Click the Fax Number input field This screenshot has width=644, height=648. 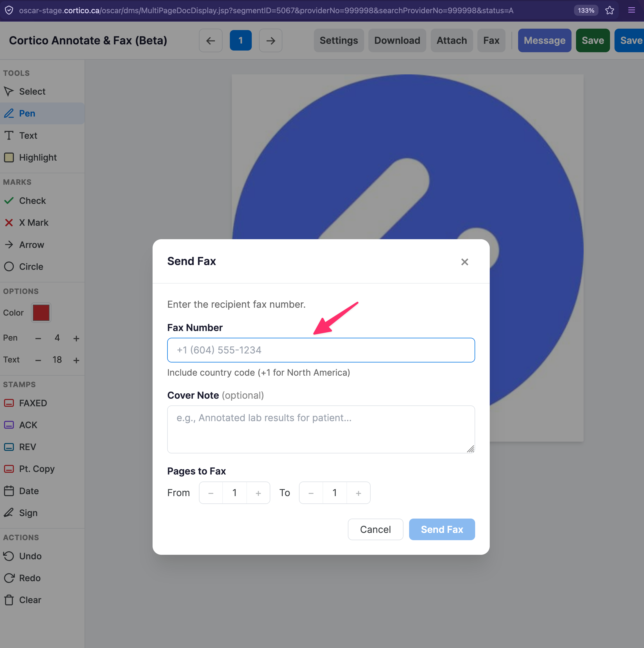pos(321,350)
